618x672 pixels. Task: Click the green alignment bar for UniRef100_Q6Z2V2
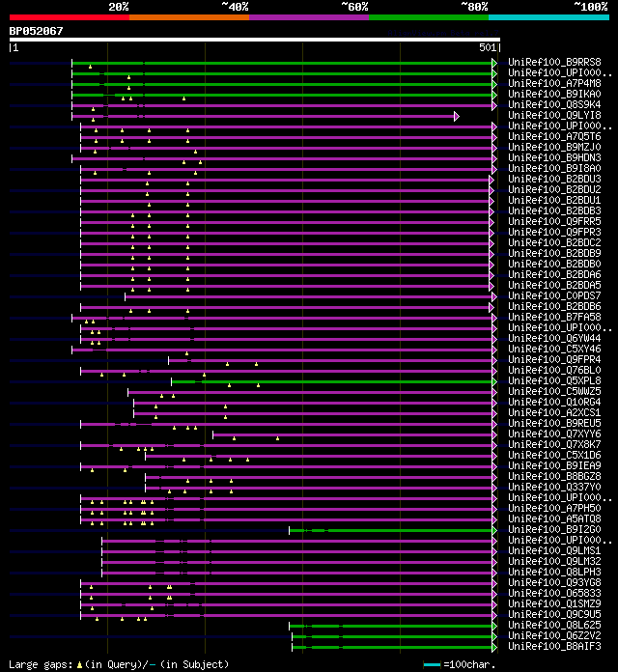[392, 637]
